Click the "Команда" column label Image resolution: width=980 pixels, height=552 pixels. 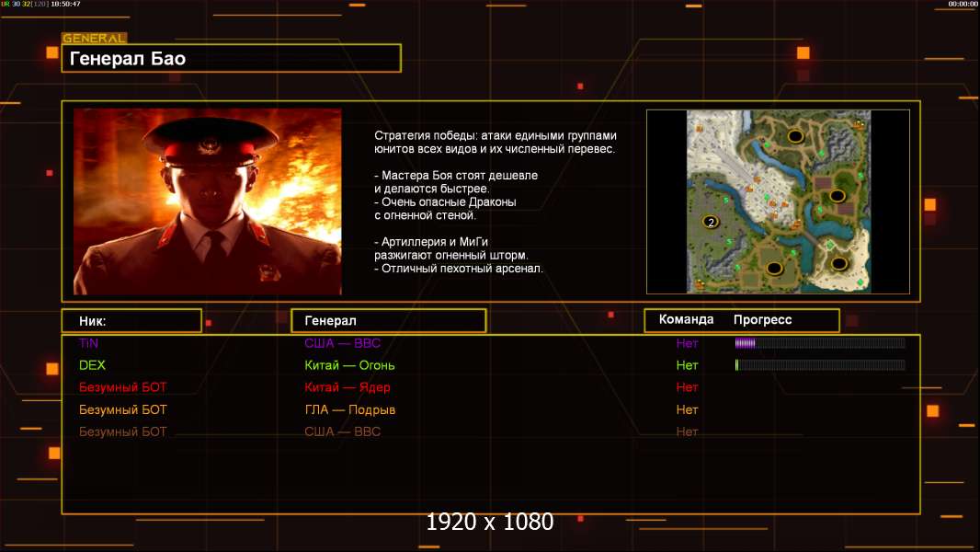point(686,320)
